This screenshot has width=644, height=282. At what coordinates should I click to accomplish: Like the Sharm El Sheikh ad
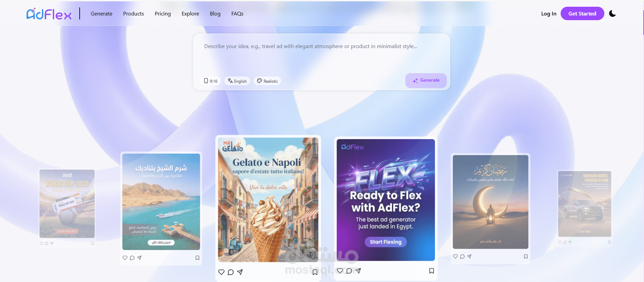coord(125,258)
